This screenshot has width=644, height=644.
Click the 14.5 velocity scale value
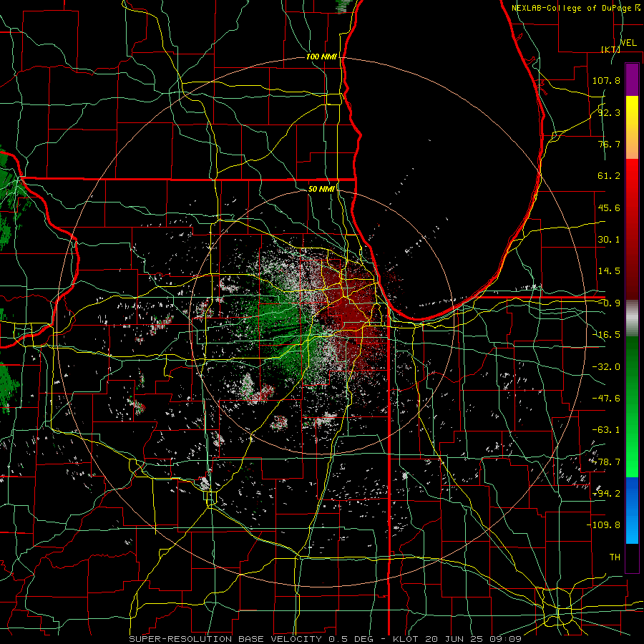coord(609,271)
